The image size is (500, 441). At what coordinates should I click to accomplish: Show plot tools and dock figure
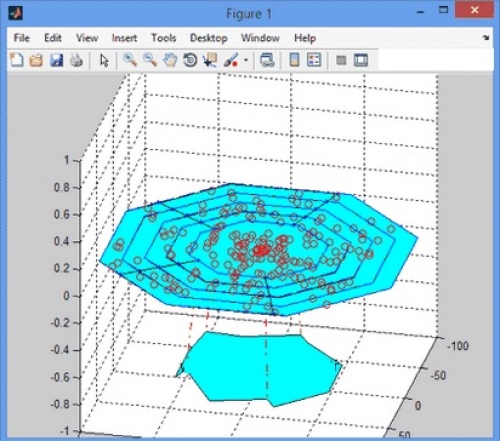click(x=361, y=60)
